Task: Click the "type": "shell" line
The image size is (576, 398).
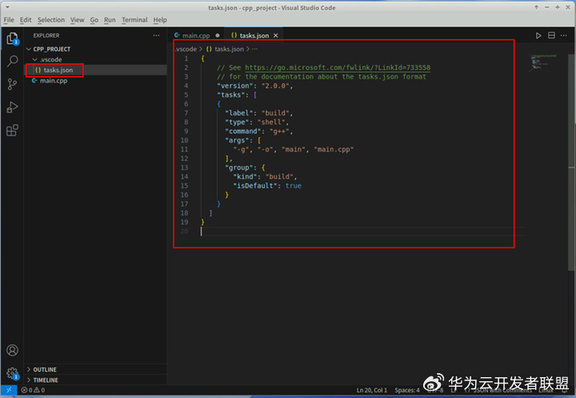Action: click(256, 122)
